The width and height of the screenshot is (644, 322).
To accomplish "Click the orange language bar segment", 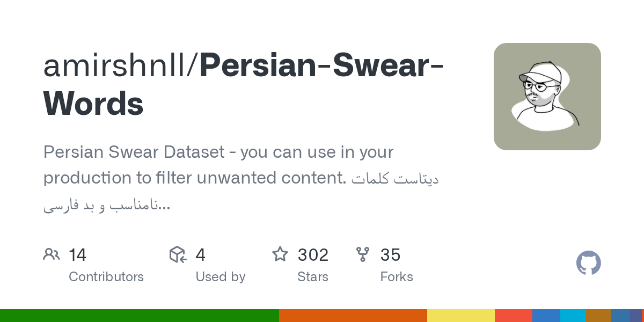I will point(353,316).
